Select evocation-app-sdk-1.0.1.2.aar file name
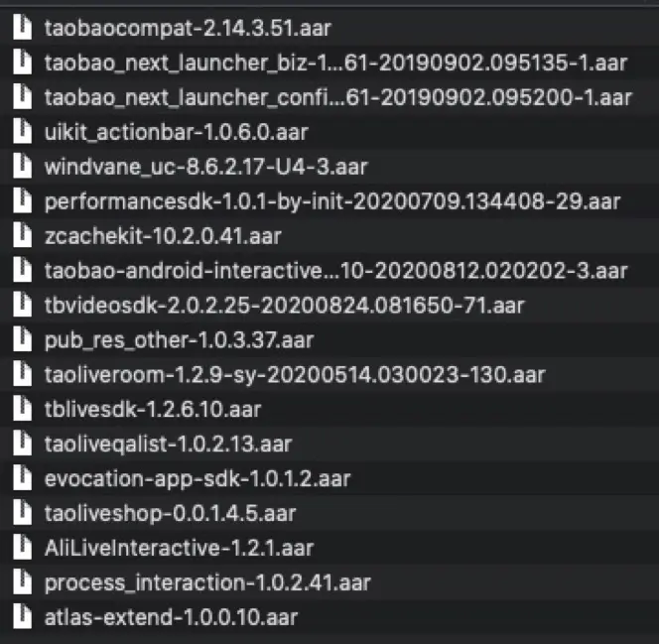 pos(197,479)
